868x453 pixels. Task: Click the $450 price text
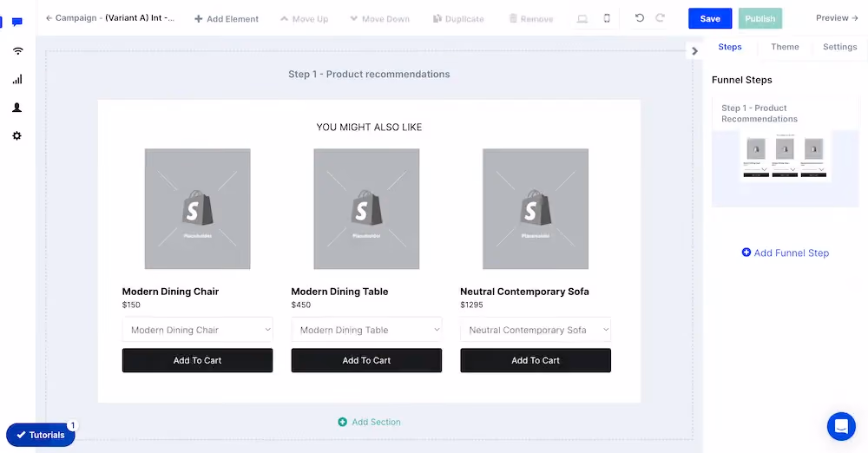(x=300, y=305)
